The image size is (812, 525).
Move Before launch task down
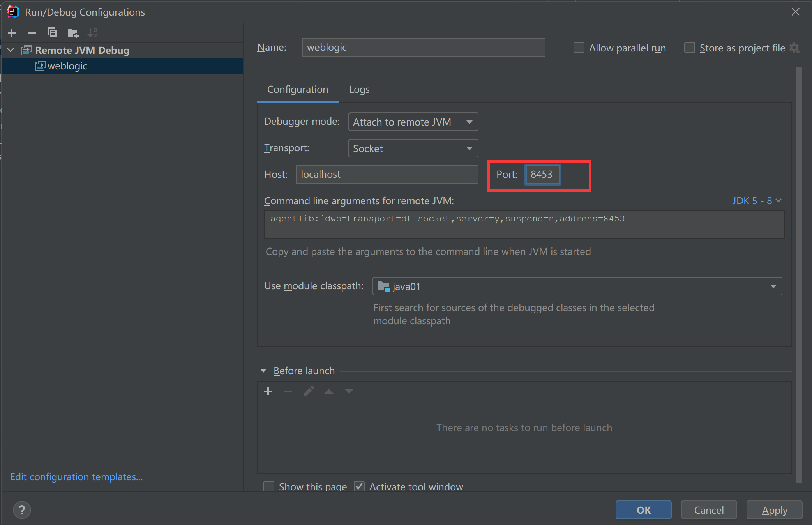(x=349, y=391)
